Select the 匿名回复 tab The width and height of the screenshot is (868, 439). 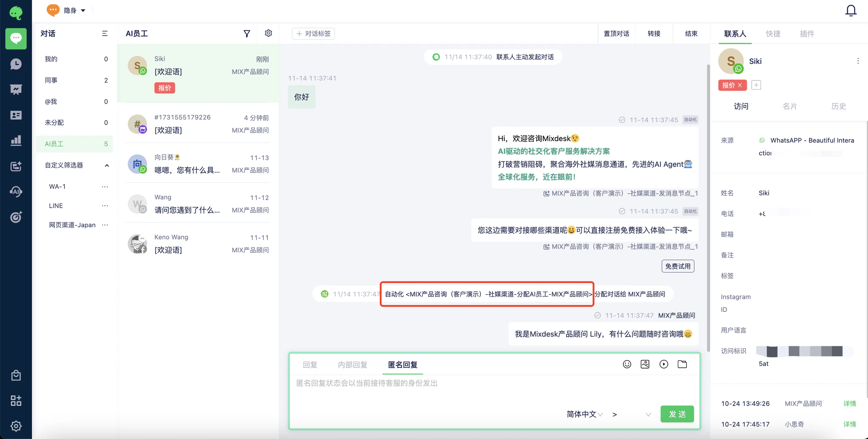403,364
